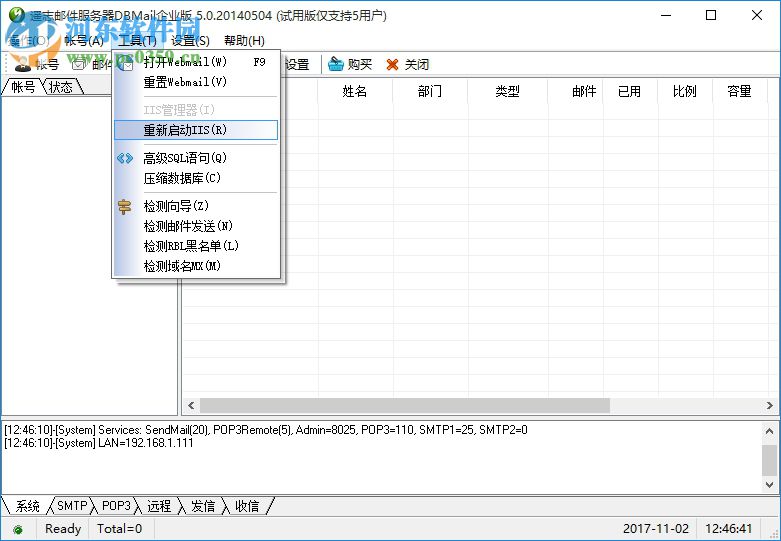Click the SQL brackets icon in menu

[125, 158]
